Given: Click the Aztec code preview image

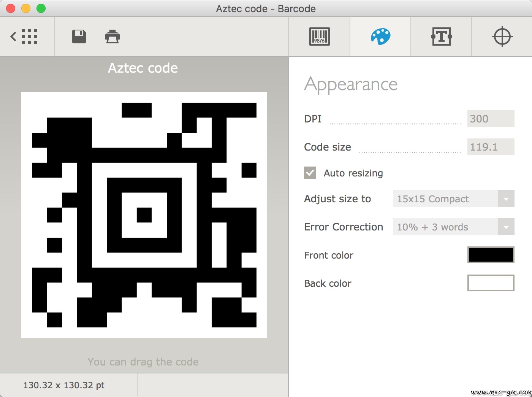Looking at the screenshot, I should (x=144, y=215).
